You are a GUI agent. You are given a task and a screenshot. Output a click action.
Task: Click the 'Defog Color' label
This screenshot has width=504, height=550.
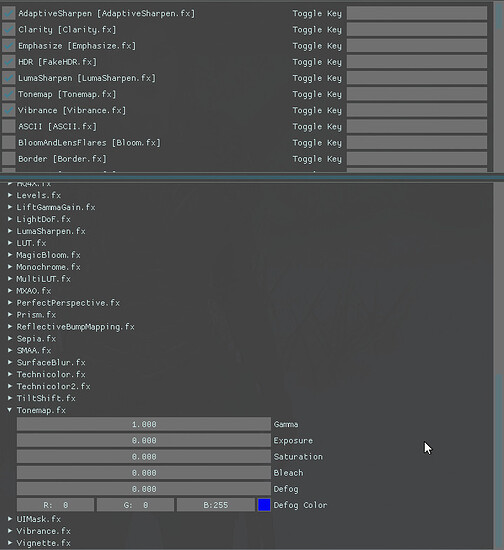(300, 505)
